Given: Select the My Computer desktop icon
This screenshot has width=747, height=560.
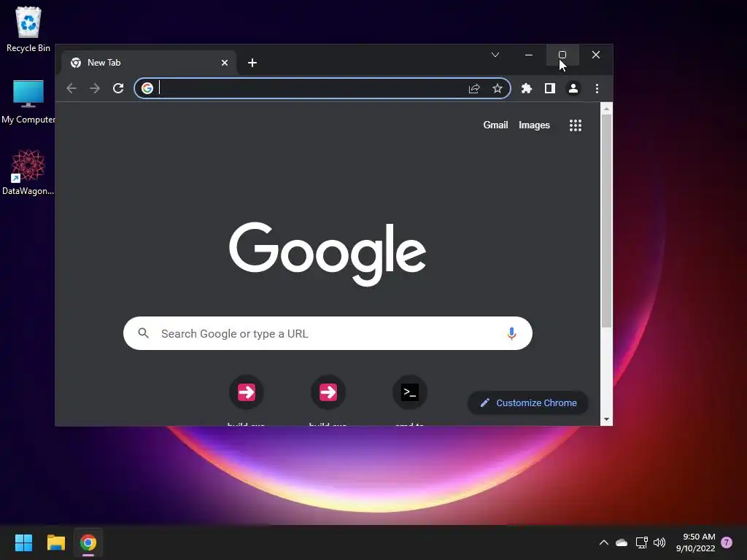Looking at the screenshot, I should [x=28, y=101].
